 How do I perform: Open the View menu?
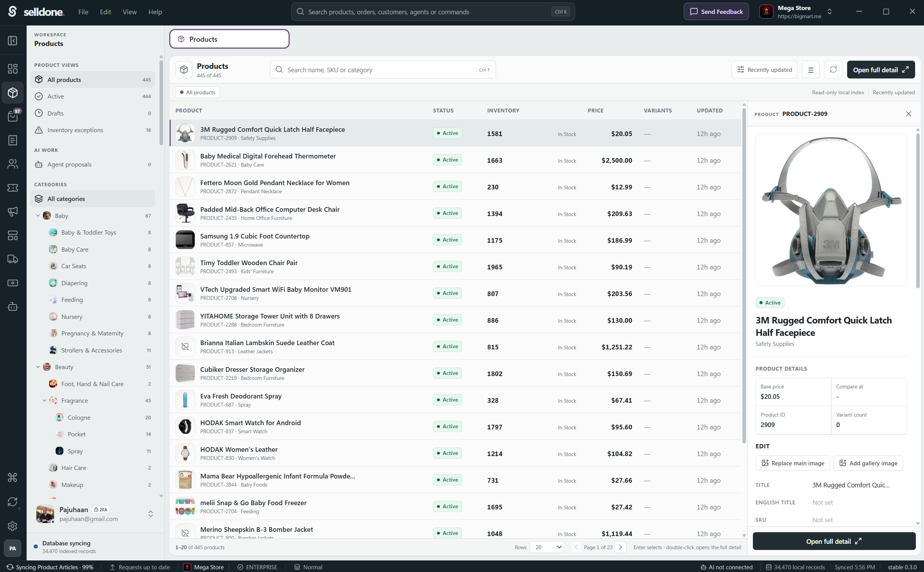click(x=129, y=12)
